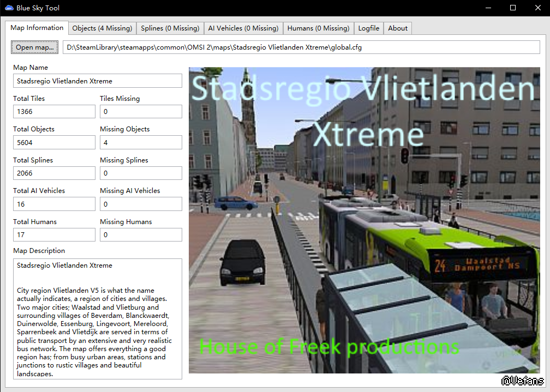
Task: Click the Missing Splines label
Action: click(124, 160)
